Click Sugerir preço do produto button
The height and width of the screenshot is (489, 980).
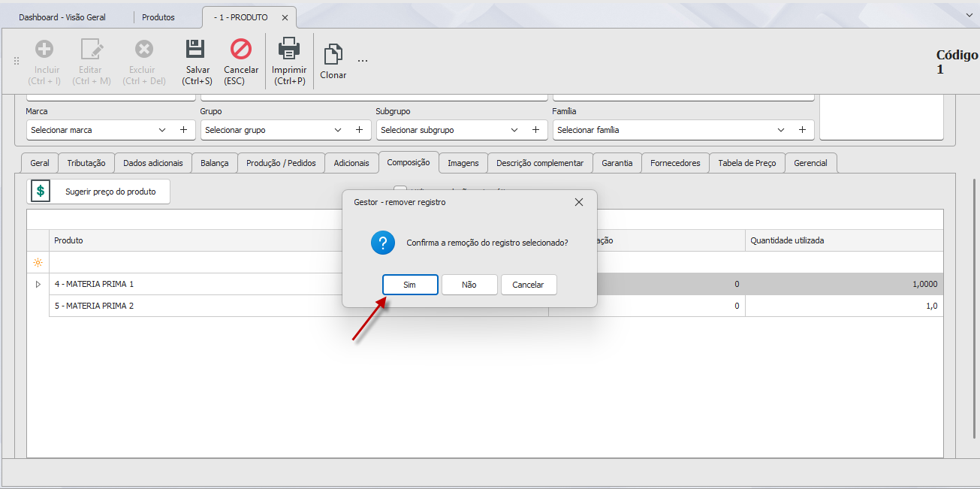tap(98, 192)
